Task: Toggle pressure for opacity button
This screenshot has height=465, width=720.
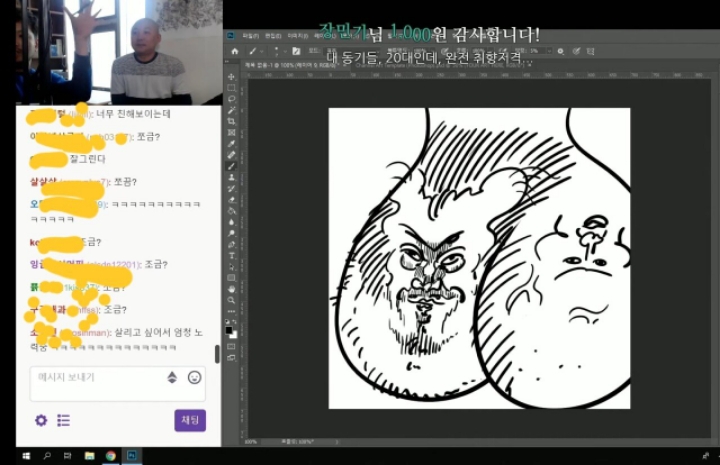Action: pos(445,51)
